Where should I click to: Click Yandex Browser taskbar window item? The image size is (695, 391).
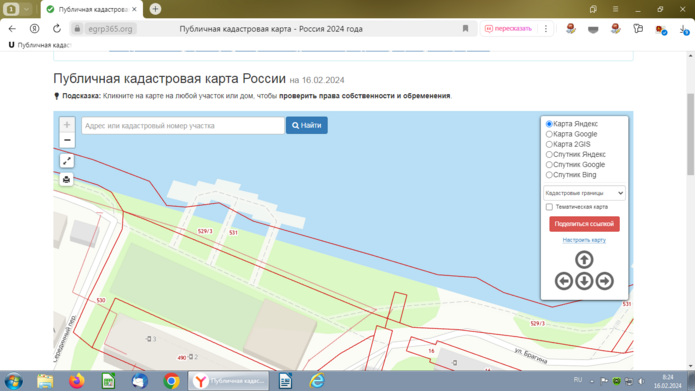coord(229,381)
